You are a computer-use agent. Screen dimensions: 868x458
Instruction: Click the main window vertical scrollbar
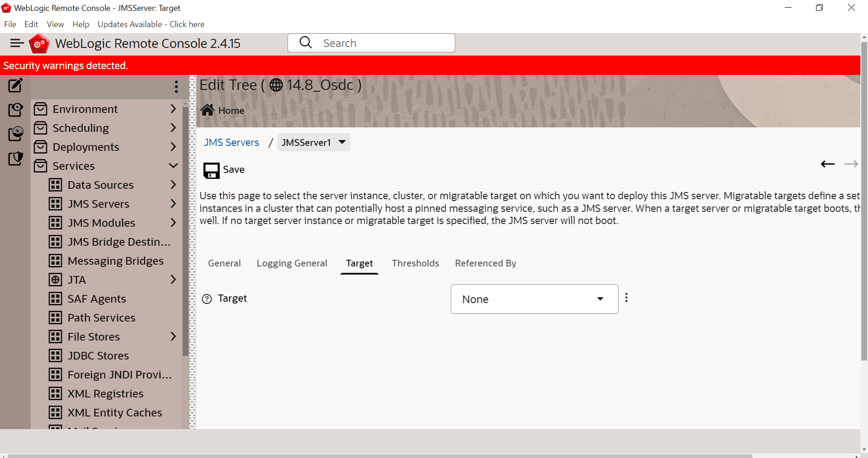[x=864, y=201]
